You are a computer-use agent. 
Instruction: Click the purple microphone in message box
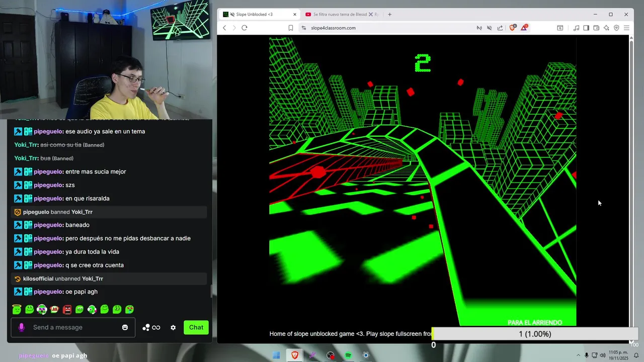[x=21, y=327]
